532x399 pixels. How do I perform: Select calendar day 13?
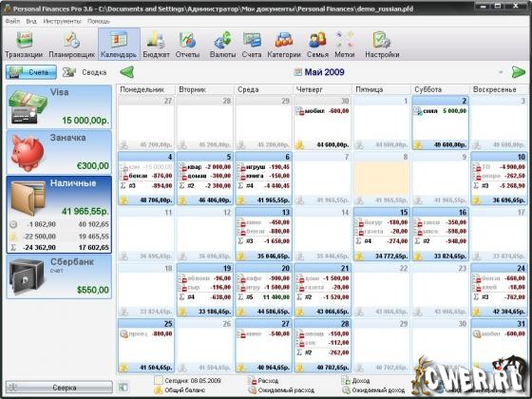[x=263, y=235]
